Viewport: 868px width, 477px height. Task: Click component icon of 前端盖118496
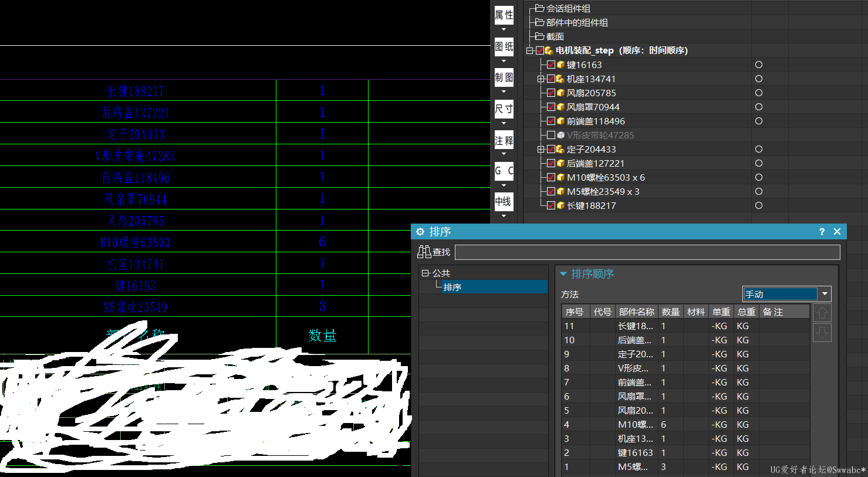pyautogui.click(x=560, y=121)
